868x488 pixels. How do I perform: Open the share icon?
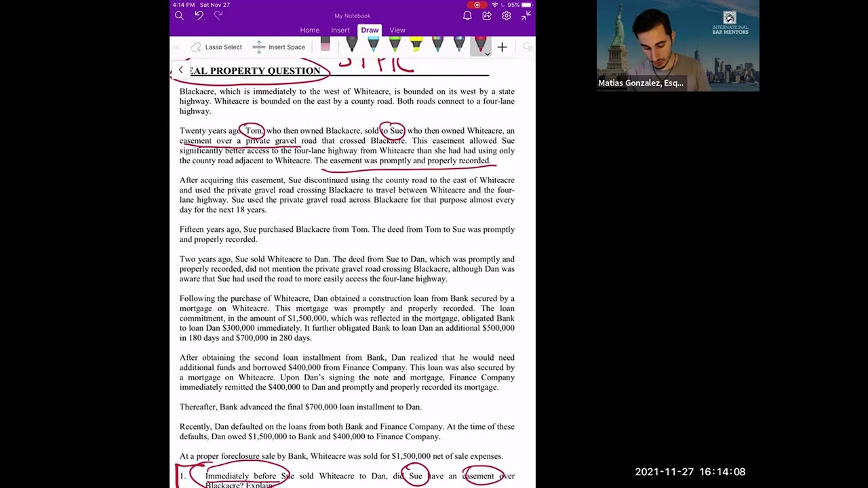click(487, 16)
